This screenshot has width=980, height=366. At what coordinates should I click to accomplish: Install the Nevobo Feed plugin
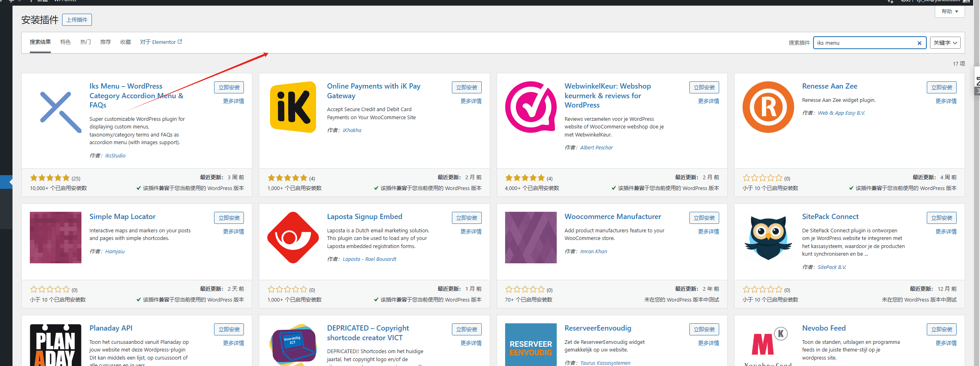(942, 329)
